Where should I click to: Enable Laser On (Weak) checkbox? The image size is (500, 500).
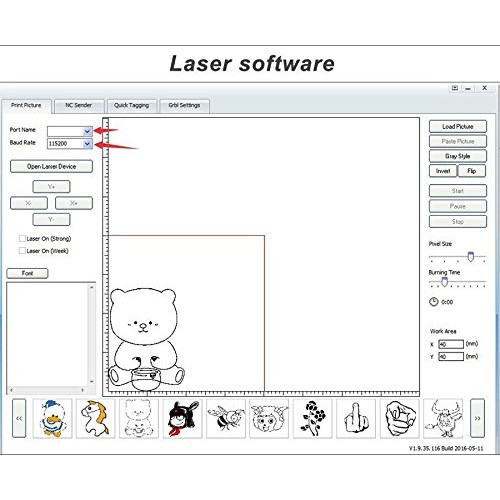(x=22, y=250)
